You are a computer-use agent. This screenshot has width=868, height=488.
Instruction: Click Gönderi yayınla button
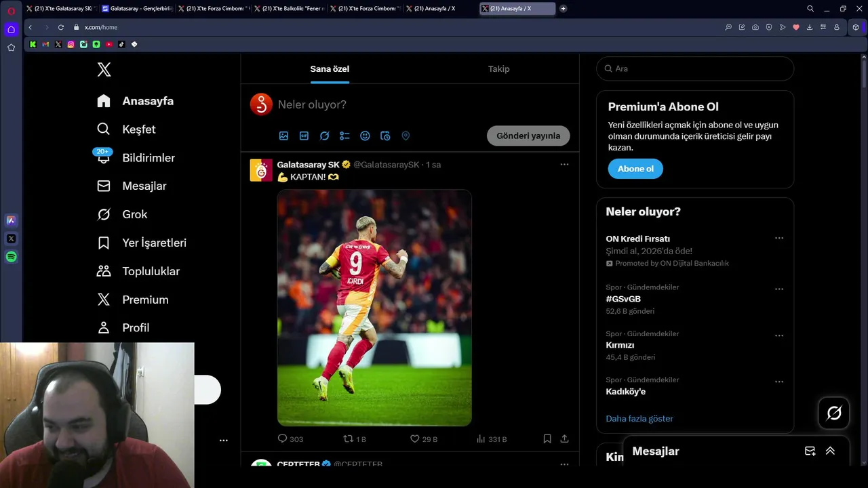[528, 136]
